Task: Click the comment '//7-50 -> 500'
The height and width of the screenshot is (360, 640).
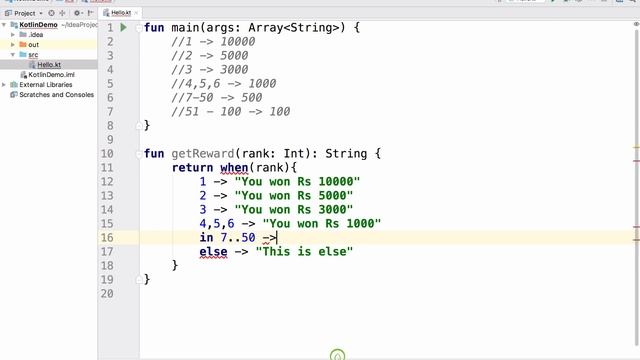Action: coord(217,98)
